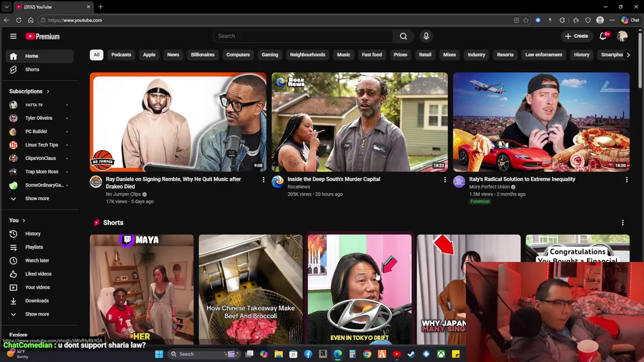
Task: Open options for Ray Daniels video
Action: point(263,179)
